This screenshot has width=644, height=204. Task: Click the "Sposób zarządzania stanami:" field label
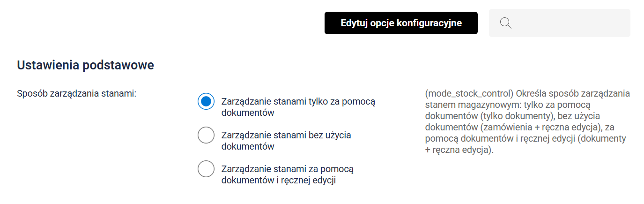76,93
